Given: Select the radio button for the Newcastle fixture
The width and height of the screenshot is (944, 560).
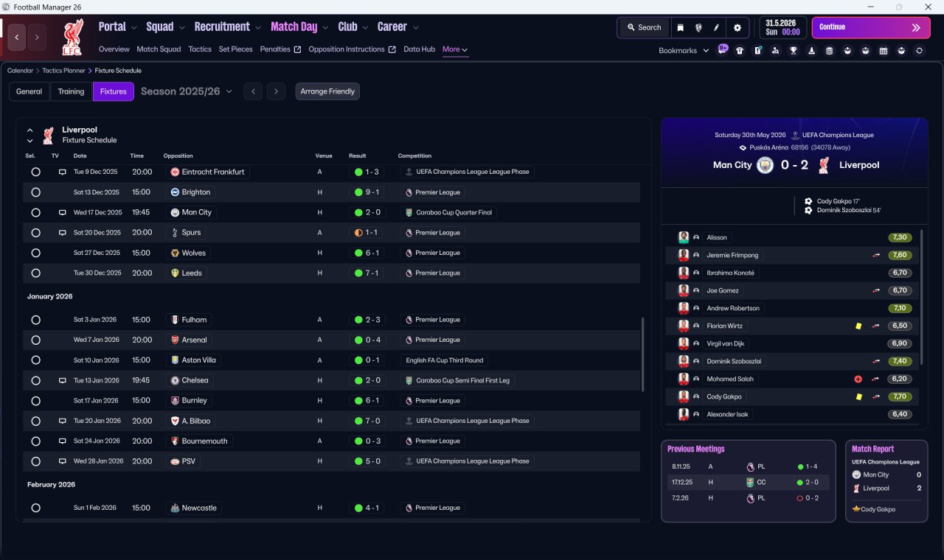Looking at the screenshot, I should click(35, 508).
